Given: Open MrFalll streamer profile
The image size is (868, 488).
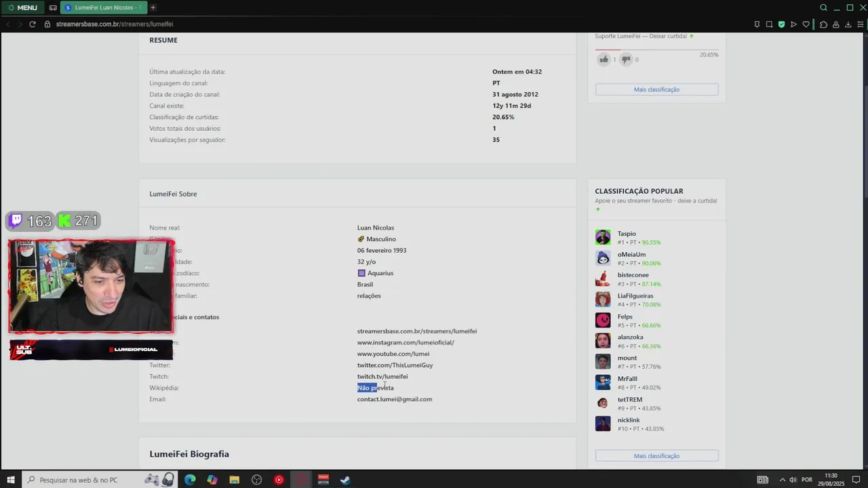Looking at the screenshot, I should pos(627,379).
